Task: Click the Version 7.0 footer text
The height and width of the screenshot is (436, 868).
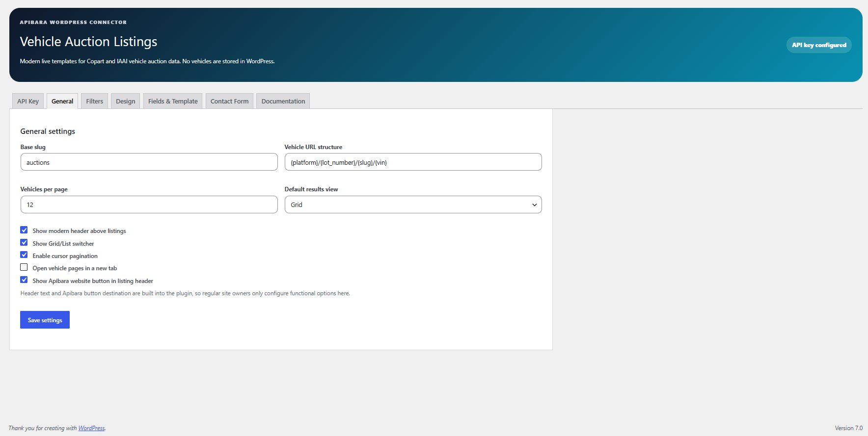Action: click(849, 428)
